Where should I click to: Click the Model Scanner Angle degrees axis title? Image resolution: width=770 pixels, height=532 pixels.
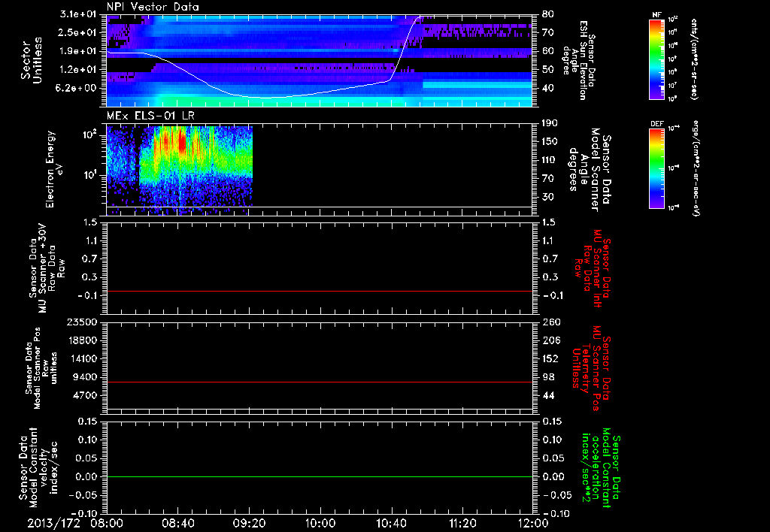click(x=590, y=171)
